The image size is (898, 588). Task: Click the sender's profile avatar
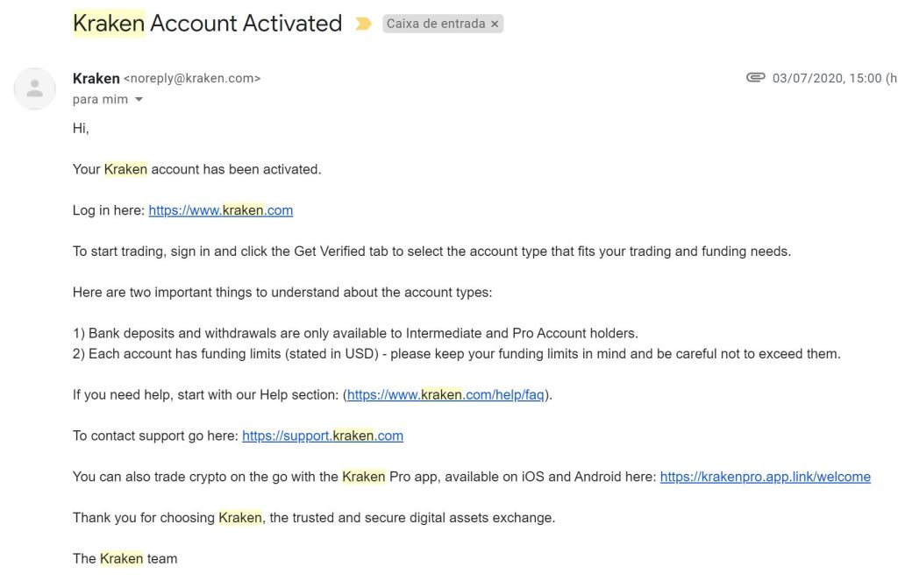[x=35, y=89]
